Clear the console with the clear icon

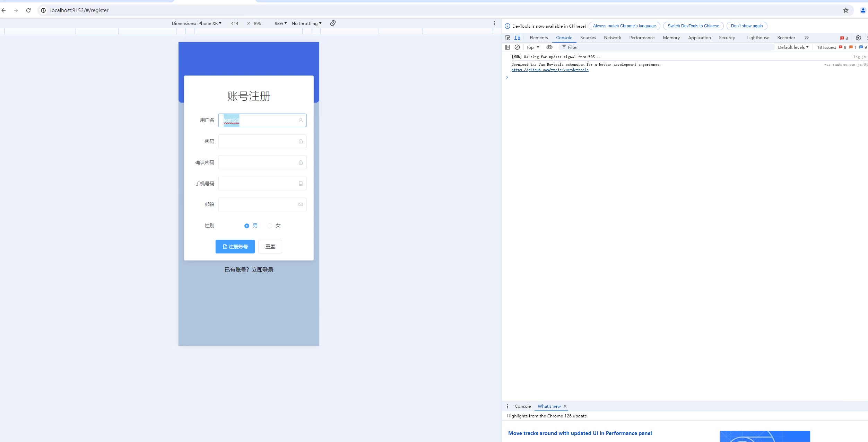[517, 47]
